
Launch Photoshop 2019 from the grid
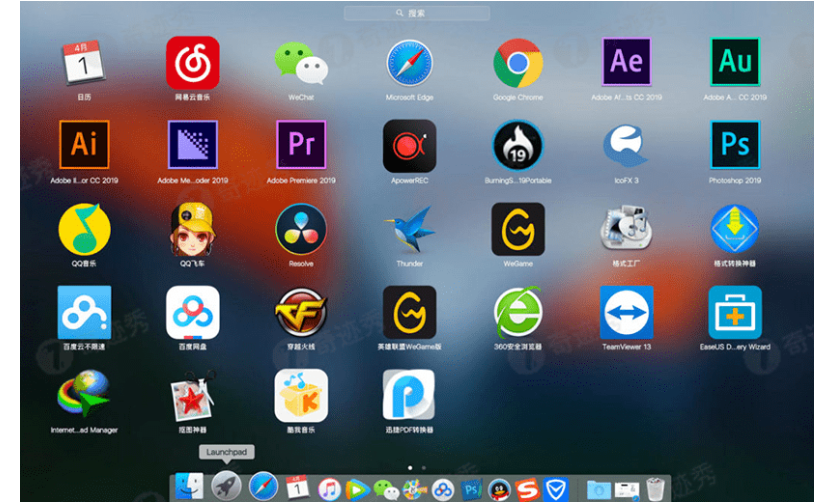click(x=735, y=144)
